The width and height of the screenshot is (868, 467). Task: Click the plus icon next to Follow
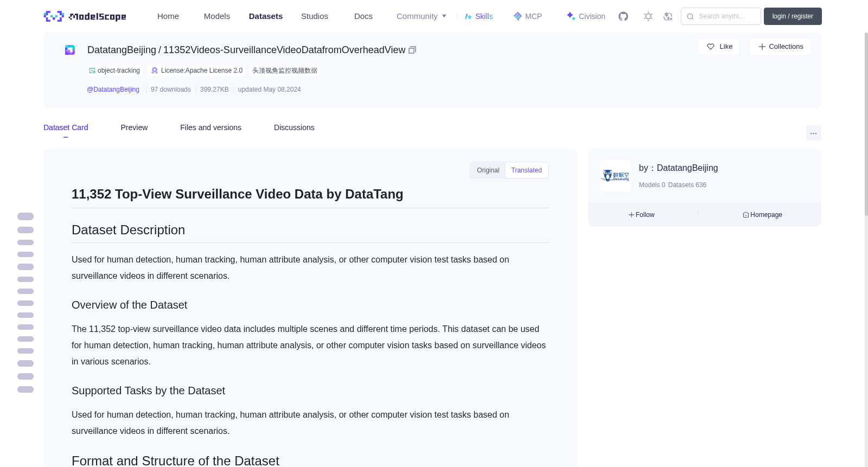point(631,215)
